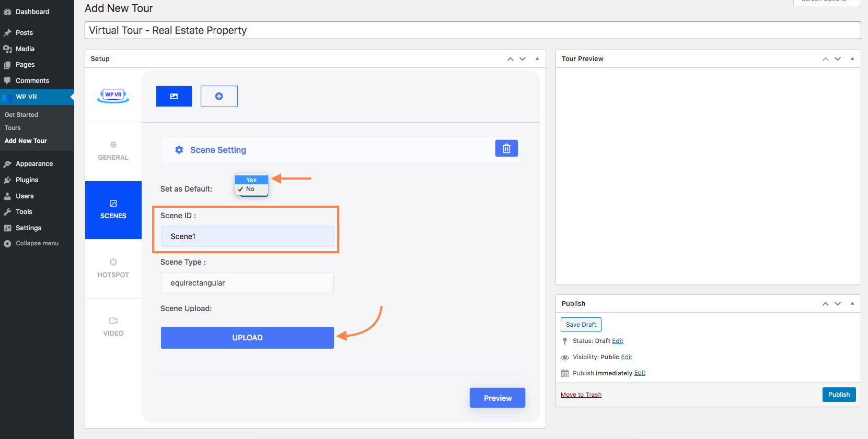Collapse the Setup panel toggle arrow

click(537, 59)
